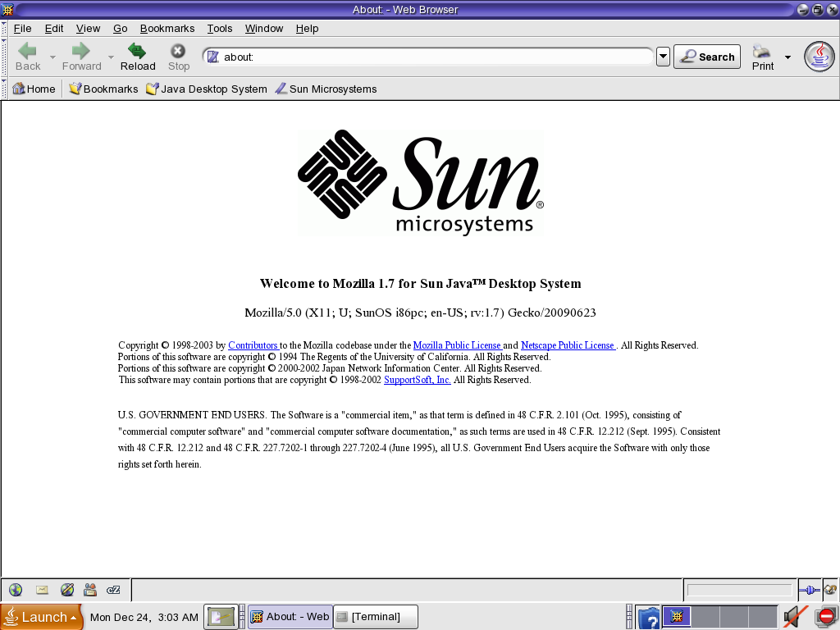840x630 pixels.
Task: Follow the Contributors link
Action: click(253, 345)
